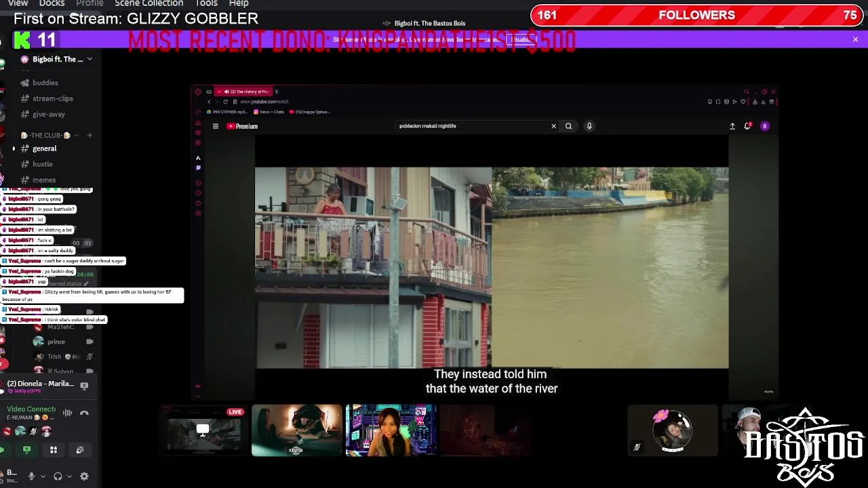The width and height of the screenshot is (868, 488).
Task: Click Video Connected status text
Action: tap(31, 409)
